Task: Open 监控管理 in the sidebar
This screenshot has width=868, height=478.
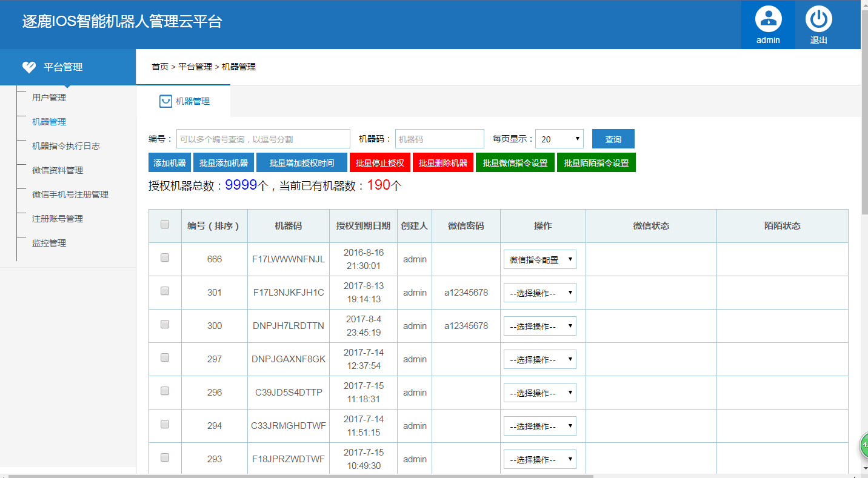Action: (49, 243)
